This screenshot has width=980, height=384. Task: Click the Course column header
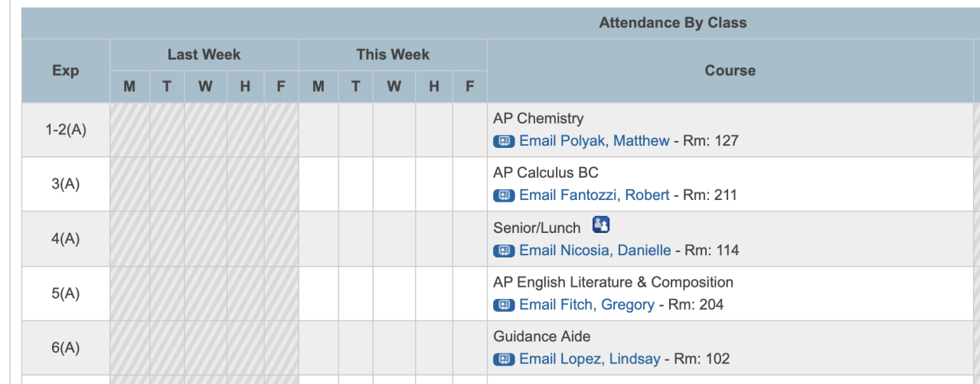coord(730,71)
